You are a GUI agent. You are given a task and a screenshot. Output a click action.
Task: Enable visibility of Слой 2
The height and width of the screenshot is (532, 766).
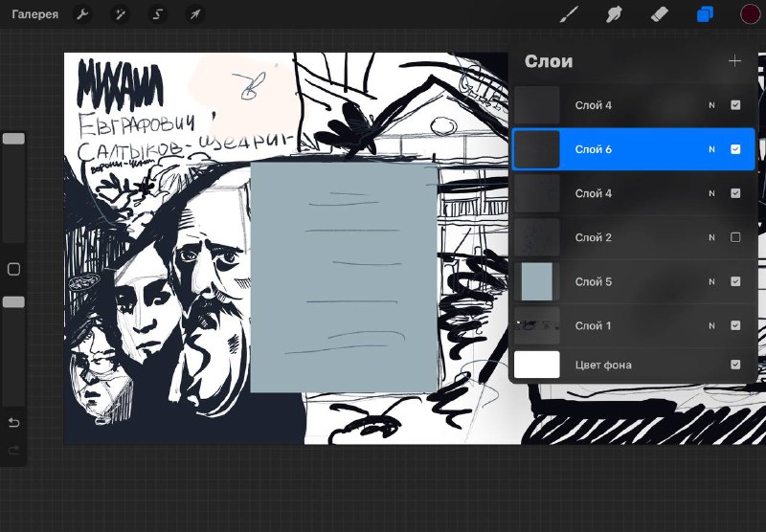click(735, 237)
